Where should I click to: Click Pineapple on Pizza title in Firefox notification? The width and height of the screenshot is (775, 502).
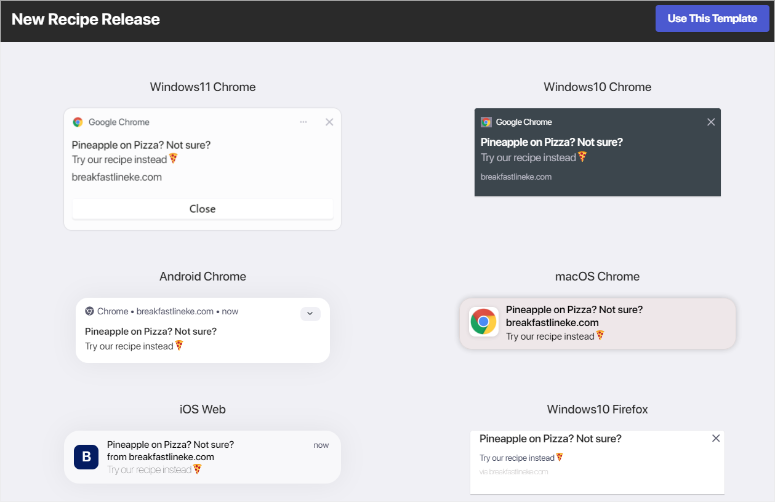point(550,439)
